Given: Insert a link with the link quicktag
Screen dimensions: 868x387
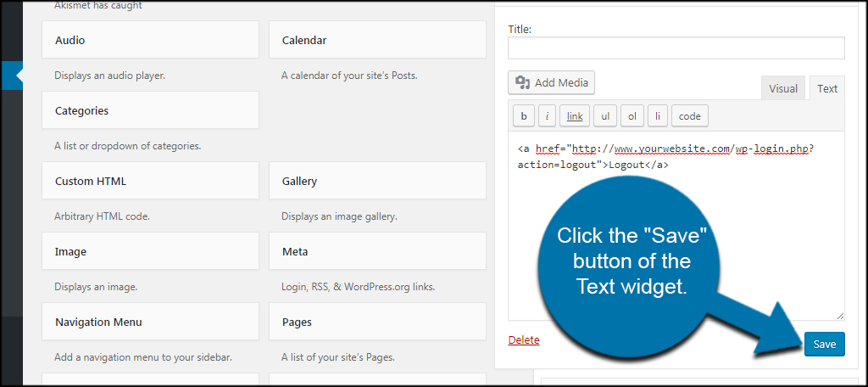Looking at the screenshot, I should (x=575, y=116).
